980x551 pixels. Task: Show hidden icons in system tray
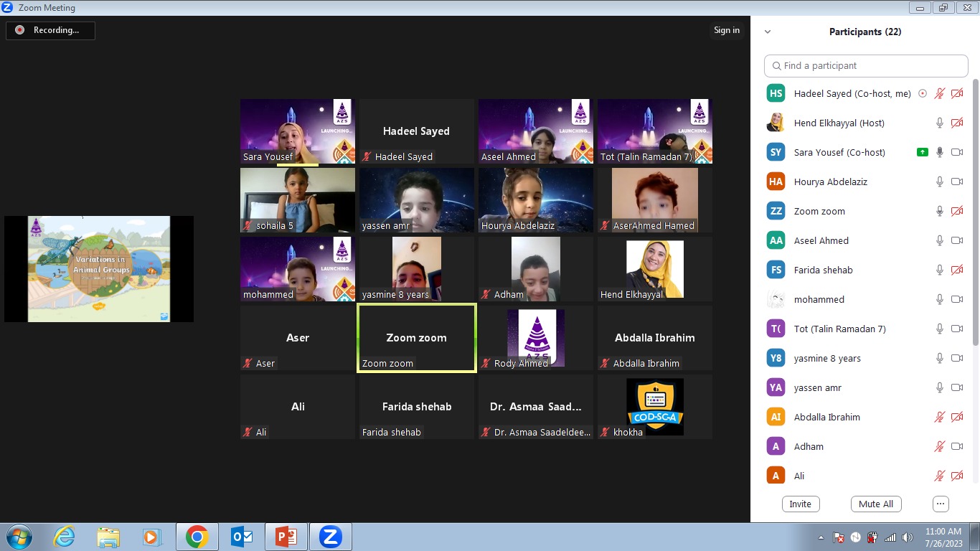[x=821, y=537]
